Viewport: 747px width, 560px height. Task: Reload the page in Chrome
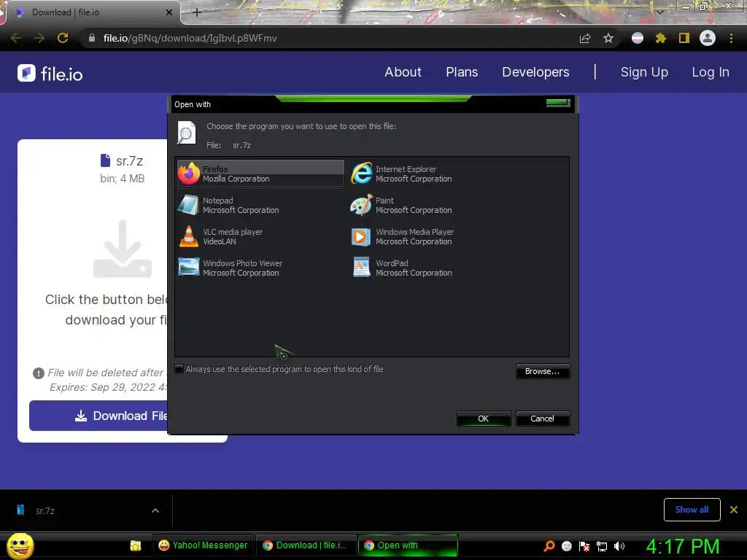click(x=63, y=38)
